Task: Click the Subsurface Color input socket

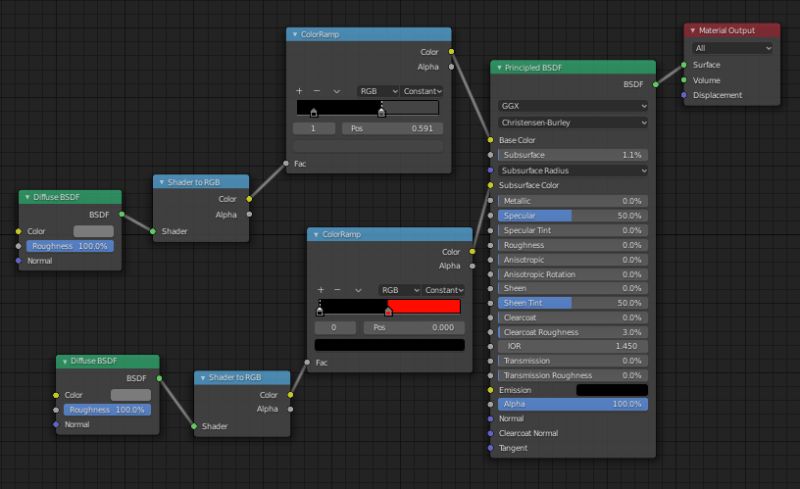Action: (490, 185)
